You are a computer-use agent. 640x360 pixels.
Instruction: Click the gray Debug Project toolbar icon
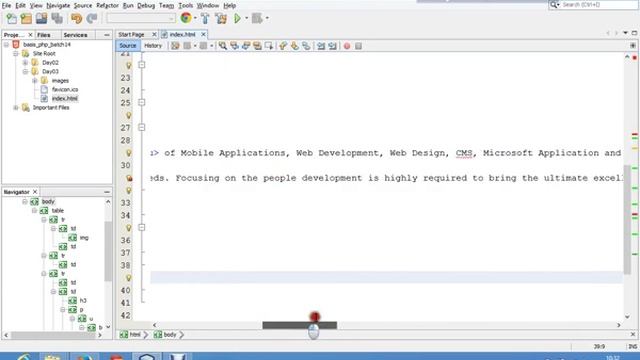coord(257,18)
